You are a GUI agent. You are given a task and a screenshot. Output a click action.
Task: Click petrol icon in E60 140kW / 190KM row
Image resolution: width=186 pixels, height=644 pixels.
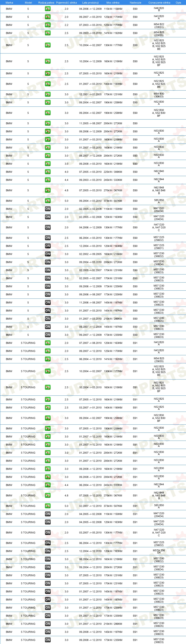[48, 84]
